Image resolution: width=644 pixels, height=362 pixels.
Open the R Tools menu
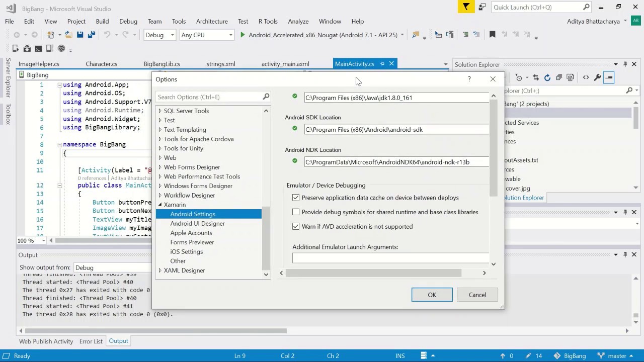[268, 21]
